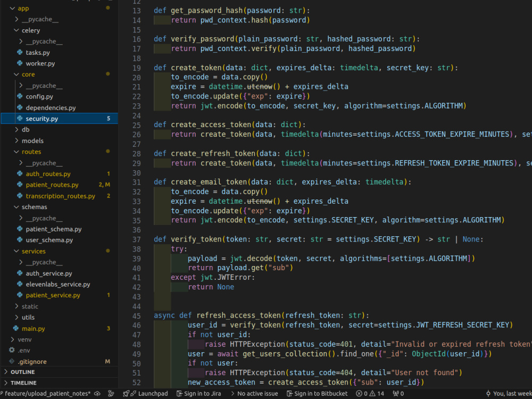Open the config.py file

[39, 97]
